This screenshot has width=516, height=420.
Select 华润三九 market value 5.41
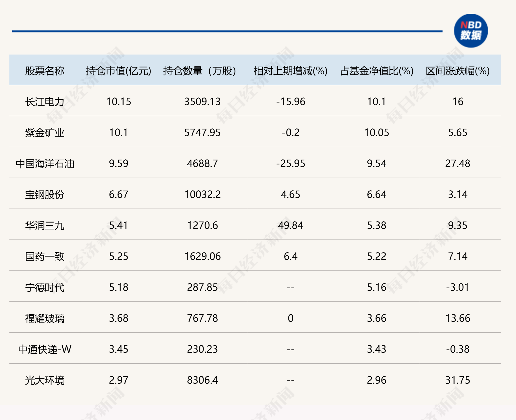(x=119, y=225)
